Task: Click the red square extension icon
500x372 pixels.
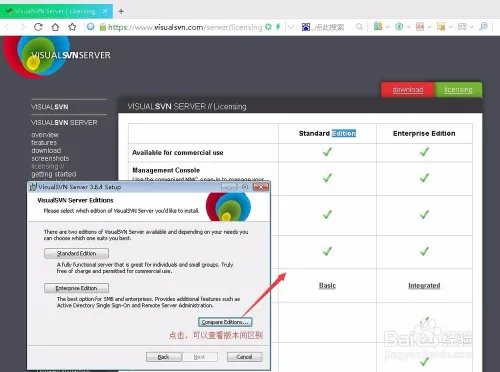Action: click(420, 27)
